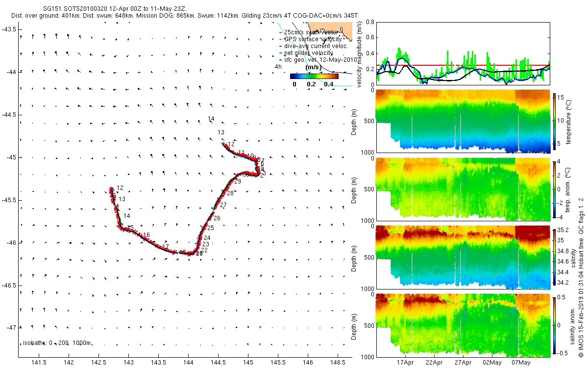Click the velocity magnitude time-series plot
This screenshot has width=588, height=368.
[463, 53]
